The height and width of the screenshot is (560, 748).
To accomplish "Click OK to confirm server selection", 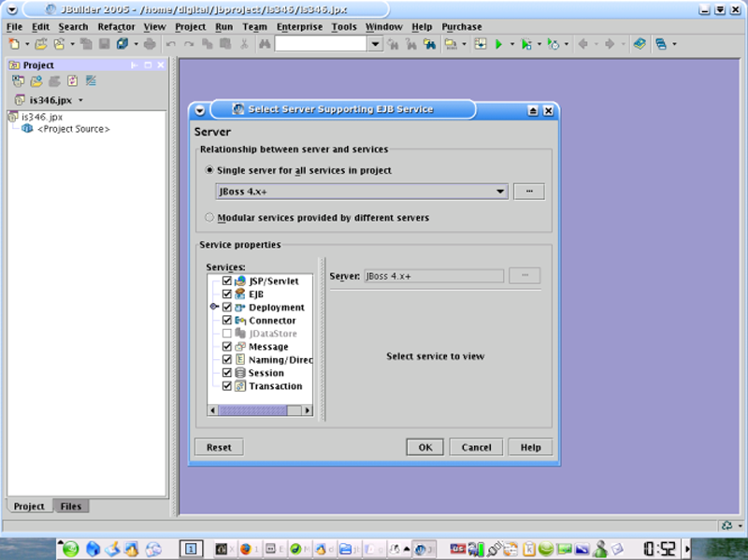I will click(x=424, y=447).
